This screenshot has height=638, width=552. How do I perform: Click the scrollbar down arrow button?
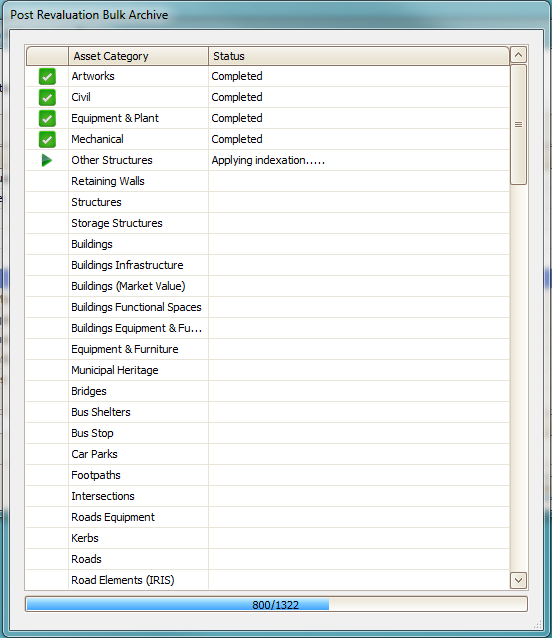[518, 580]
